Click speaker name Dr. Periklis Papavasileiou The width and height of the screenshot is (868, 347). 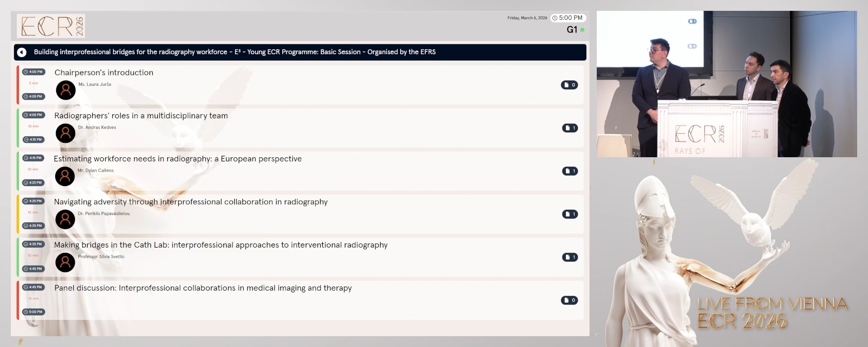click(x=104, y=213)
